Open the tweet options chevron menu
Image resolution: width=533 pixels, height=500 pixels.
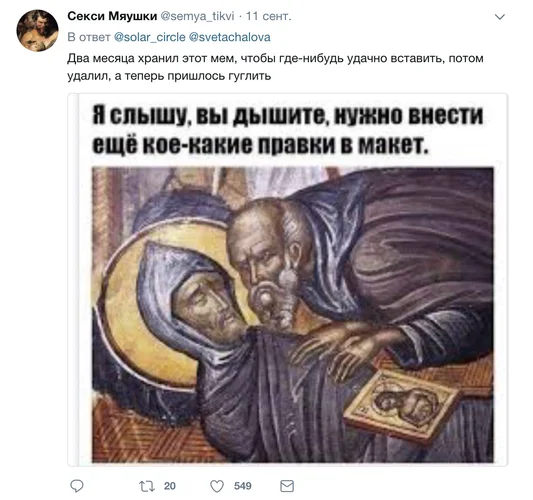coord(499,17)
